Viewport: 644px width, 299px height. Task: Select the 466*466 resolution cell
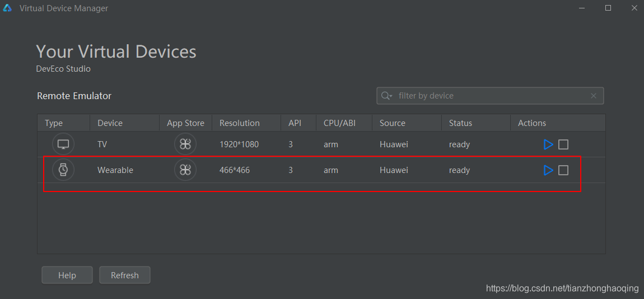tap(235, 170)
